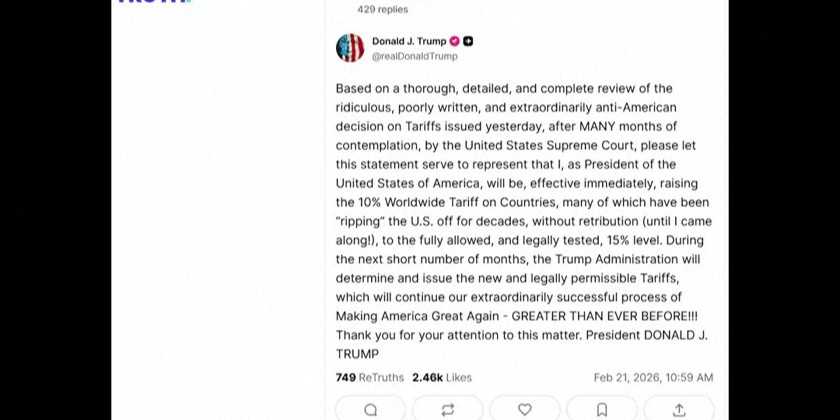Click the Feb 21, 2026 timestamp
Viewport: 840px width, 420px height.
click(x=653, y=378)
